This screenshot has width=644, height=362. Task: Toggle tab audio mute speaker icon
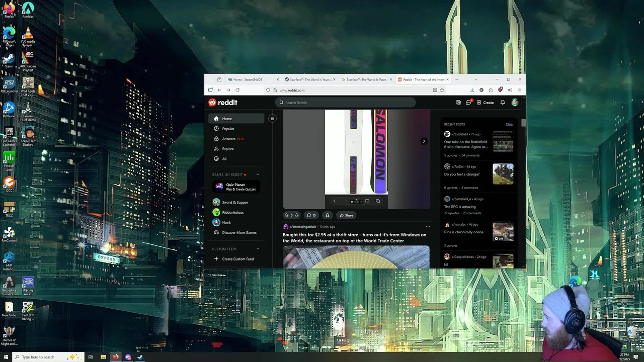pos(510,90)
